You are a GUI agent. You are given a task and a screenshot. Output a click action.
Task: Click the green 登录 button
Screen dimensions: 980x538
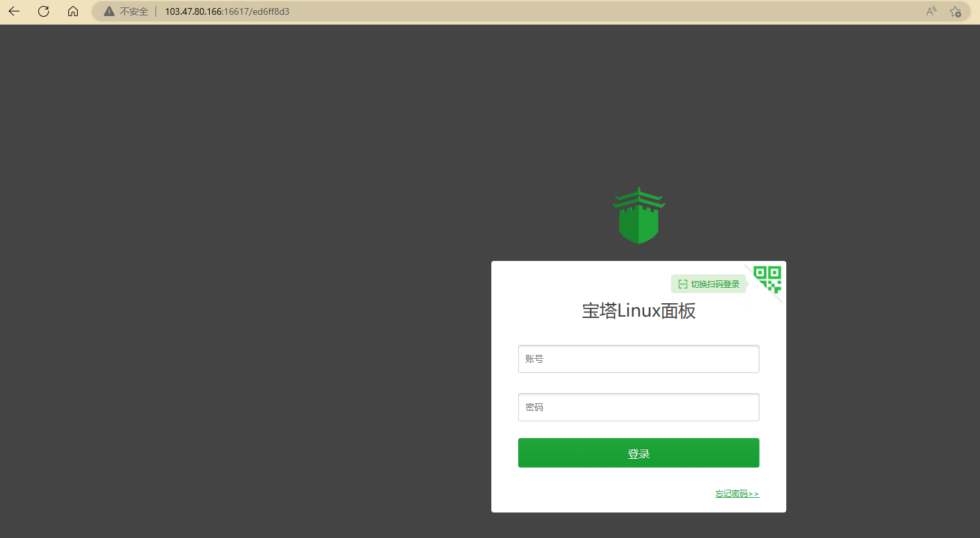(639, 453)
